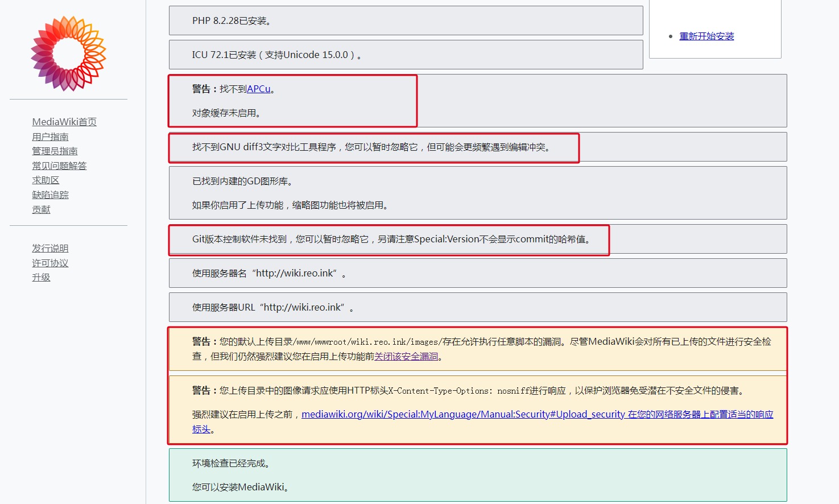
Task: Click the green environment check success message
Action: coord(477,475)
